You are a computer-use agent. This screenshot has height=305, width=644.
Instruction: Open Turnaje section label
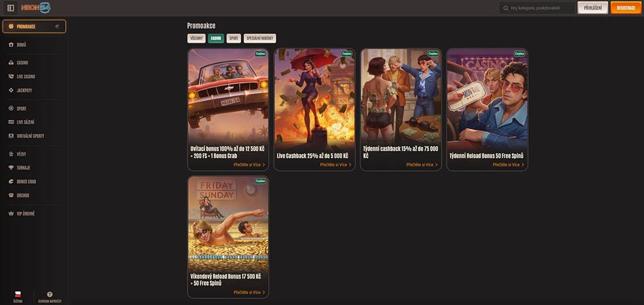(x=23, y=168)
